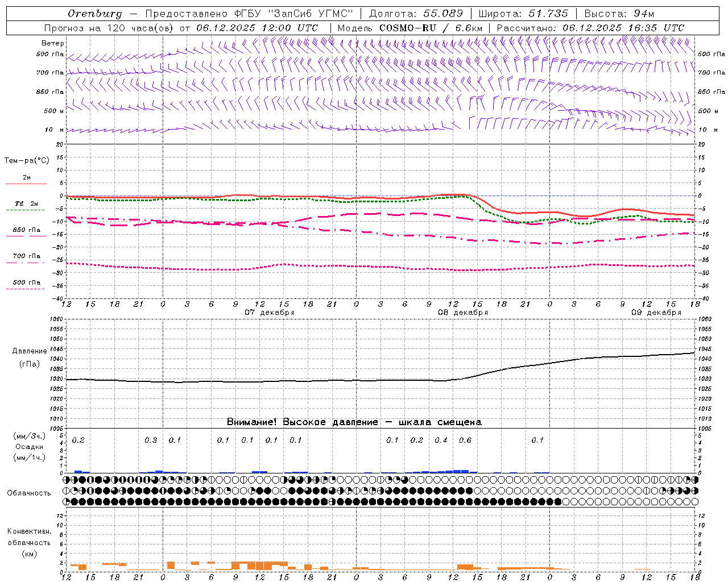728x582 pixels.
Task: Select the "Долгота: 55.089" header value
Action: tap(416, 14)
